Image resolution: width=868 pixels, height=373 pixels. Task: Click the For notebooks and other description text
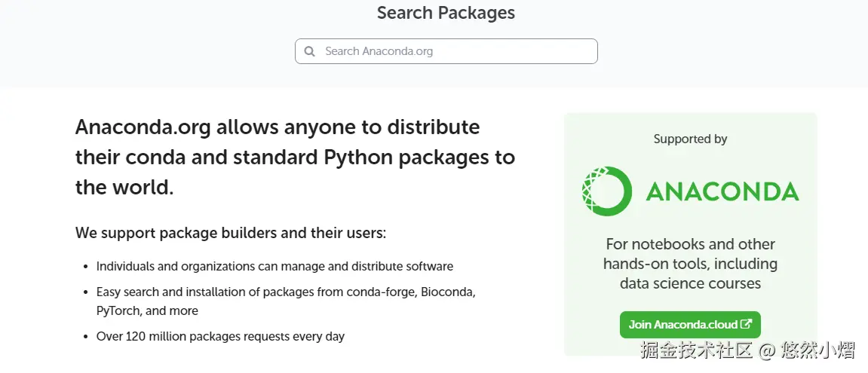point(690,244)
